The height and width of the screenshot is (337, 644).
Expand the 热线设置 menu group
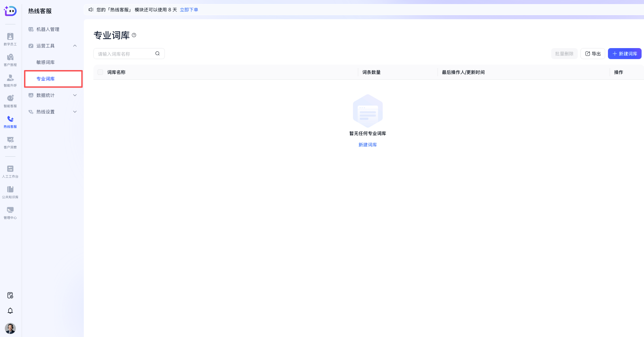(x=75, y=112)
